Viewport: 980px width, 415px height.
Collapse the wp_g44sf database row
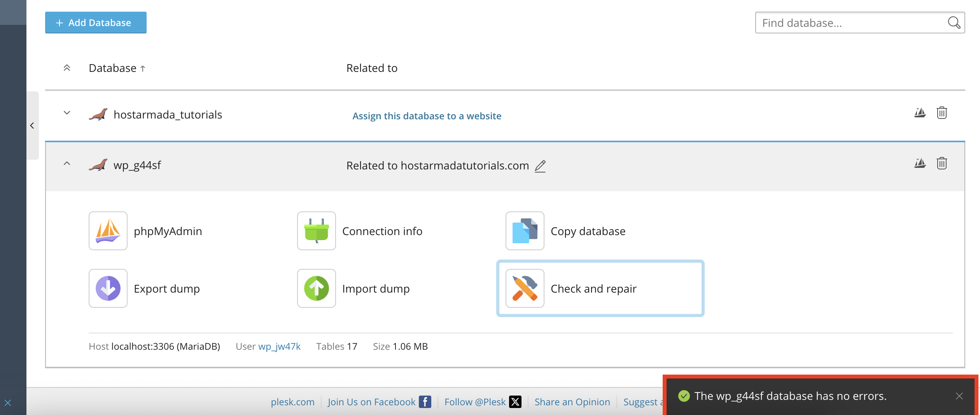(x=67, y=164)
